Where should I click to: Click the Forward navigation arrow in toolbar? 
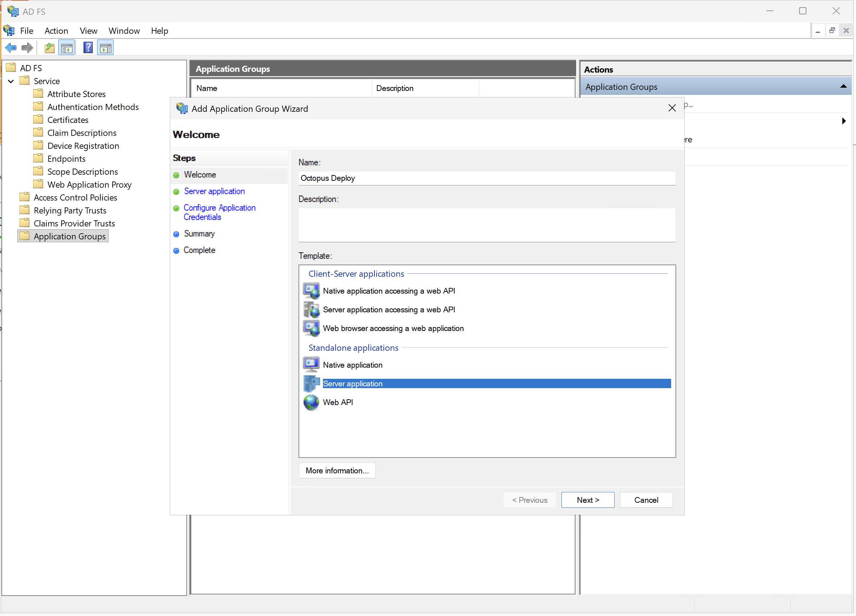[27, 47]
